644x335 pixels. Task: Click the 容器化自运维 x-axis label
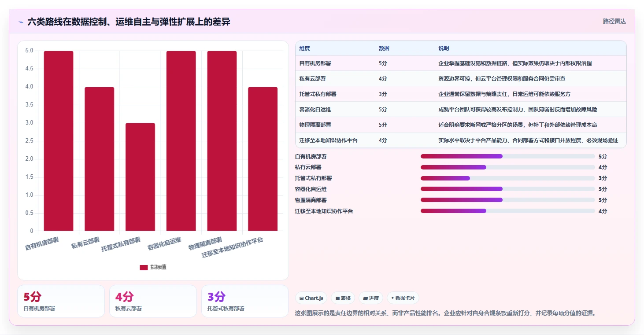click(164, 243)
